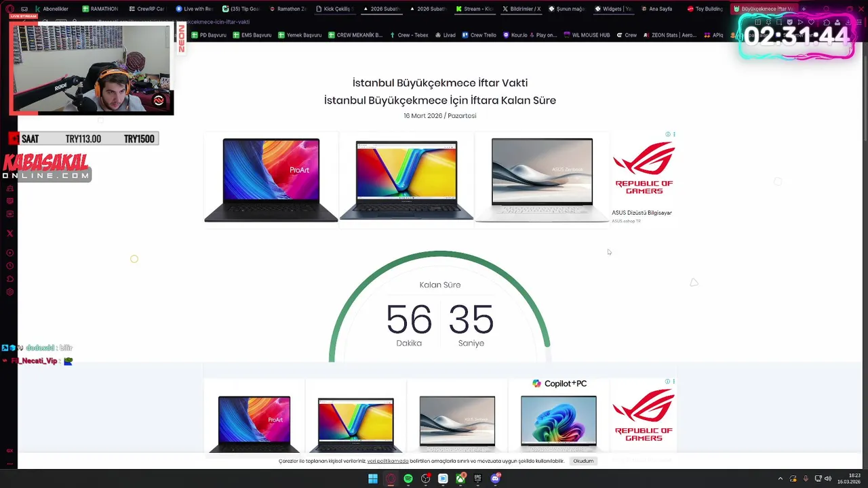Open ZEON Stats bookmark
Viewport: 868px width, 488px height.
click(x=669, y=35)
